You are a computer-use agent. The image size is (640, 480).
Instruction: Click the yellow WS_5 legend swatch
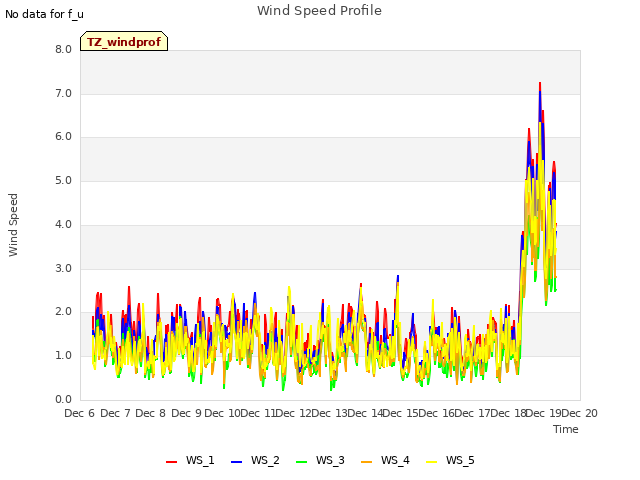point(431,462)
